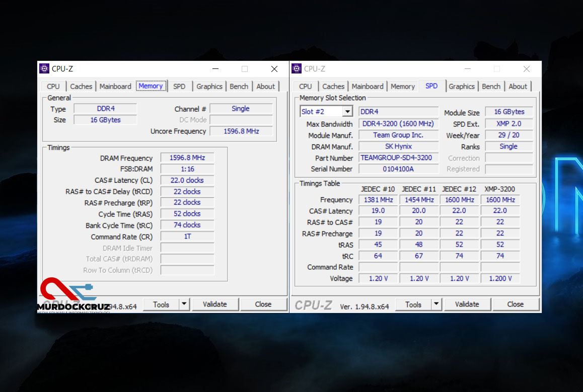The image size is (583, 392).
Task: Open Caches tab in left CPU-Z window
Action: click(81, 86)
